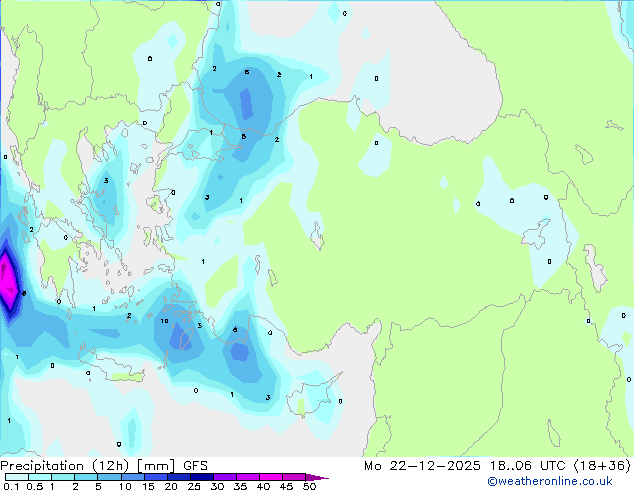This screenshot has height=490, width=634.
Task: Click the 35–40 mm violet legend swatch
Action: pos(248,477)
